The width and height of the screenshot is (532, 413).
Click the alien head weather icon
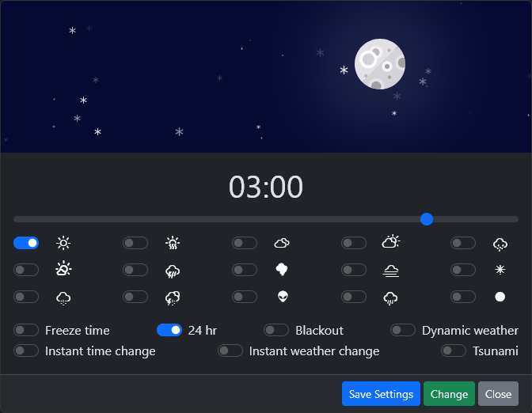pos(282,297)
